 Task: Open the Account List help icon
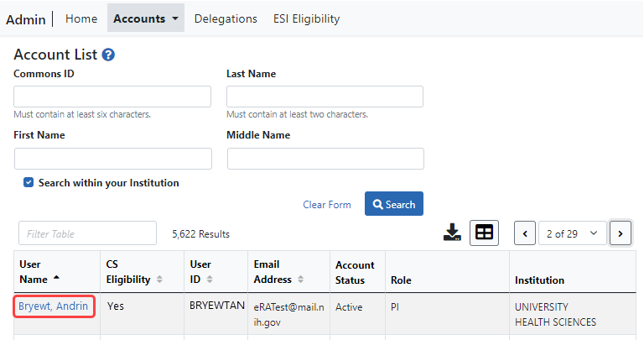(x=108, y=55)
